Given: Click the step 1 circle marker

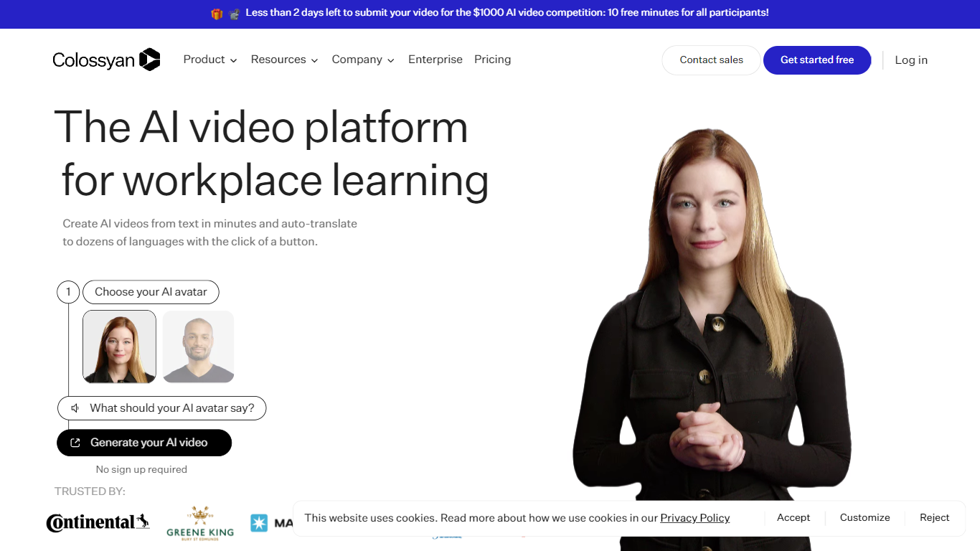Looking at the screenshot, I should [68, 292].
